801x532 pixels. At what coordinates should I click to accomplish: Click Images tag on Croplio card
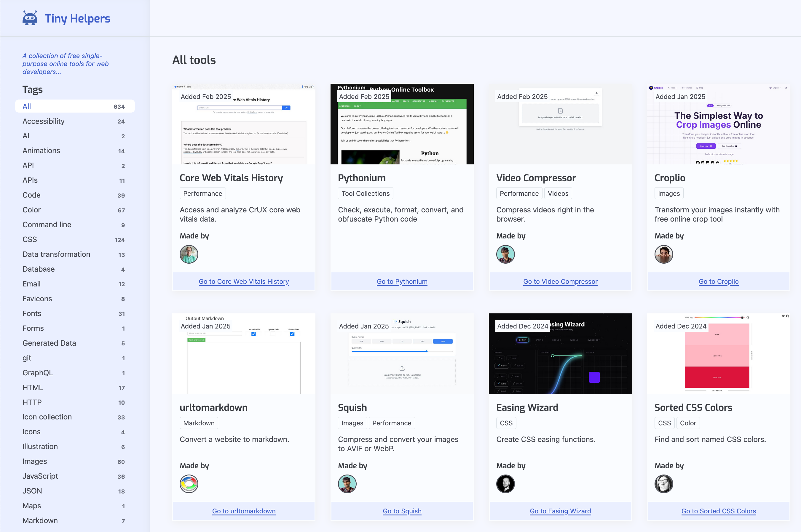click(x=668, y=193)
